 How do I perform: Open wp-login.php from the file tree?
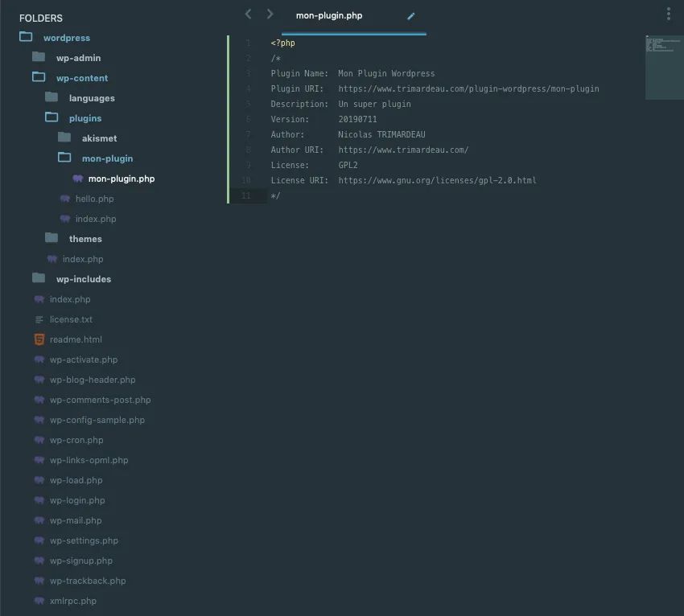click(77, 500)
